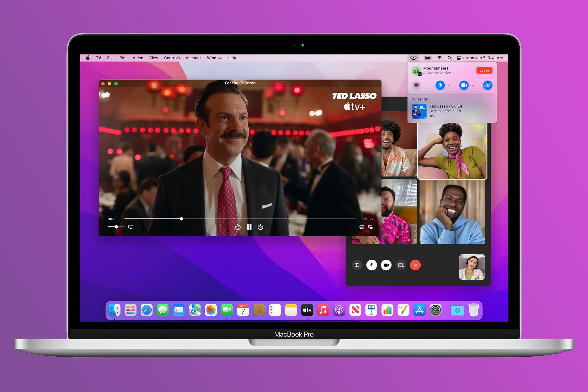Viewport: 588px width, 392px height.
Task: Turn off the camera in the FaceTime window
Action: click(x=386, y=265)
